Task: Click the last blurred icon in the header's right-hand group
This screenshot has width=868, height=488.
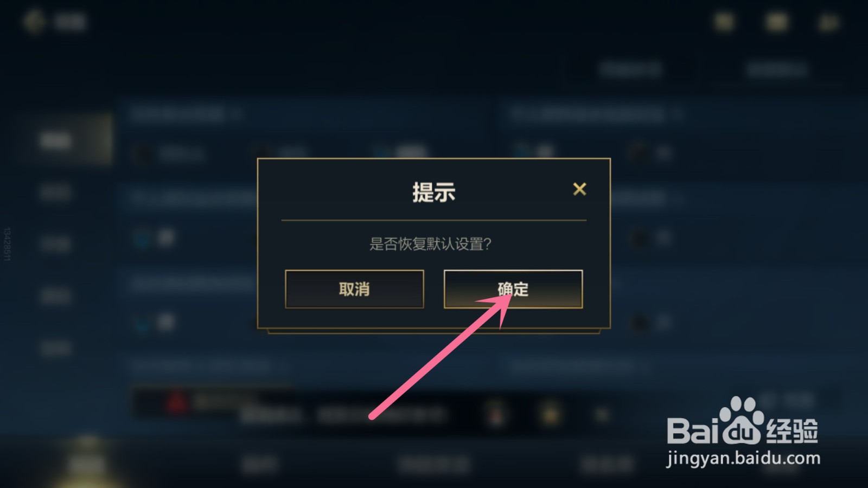Action: click(x=828, y=22)
